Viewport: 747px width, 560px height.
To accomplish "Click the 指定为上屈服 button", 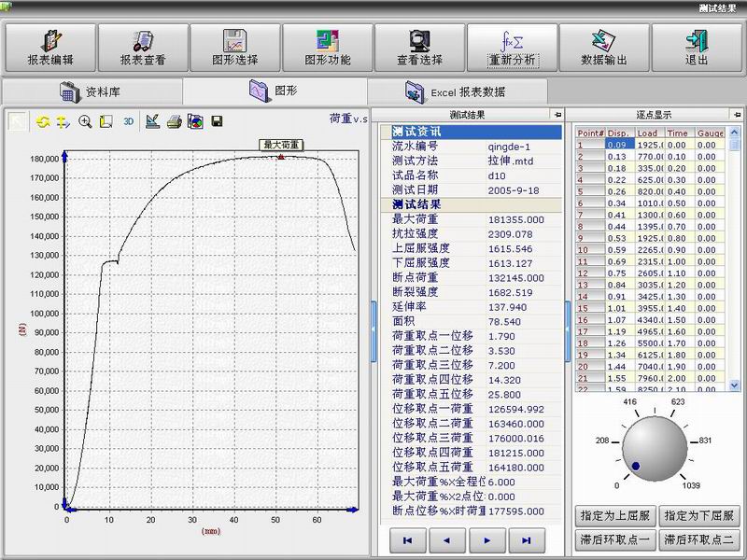I will coord(613,515).
